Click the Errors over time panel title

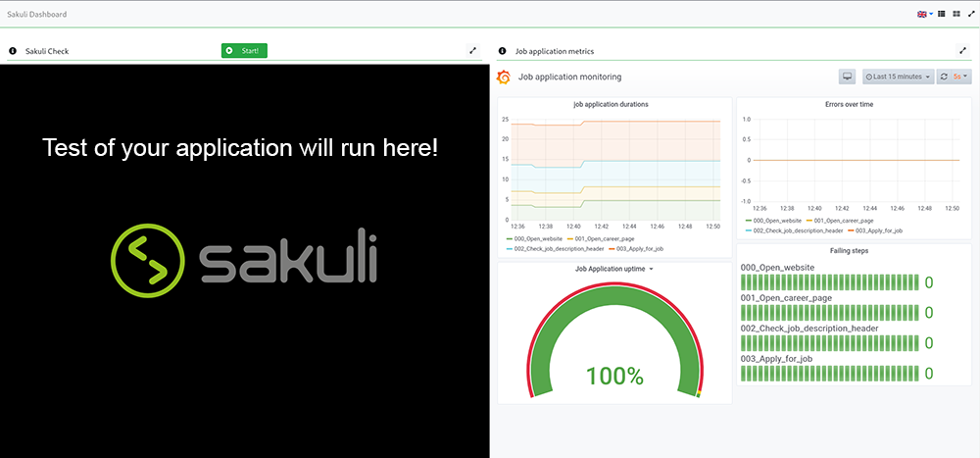[x=849, y=105]
